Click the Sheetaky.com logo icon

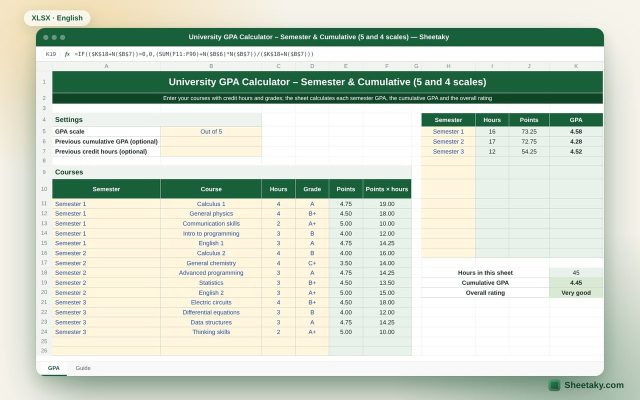(554, 385)
